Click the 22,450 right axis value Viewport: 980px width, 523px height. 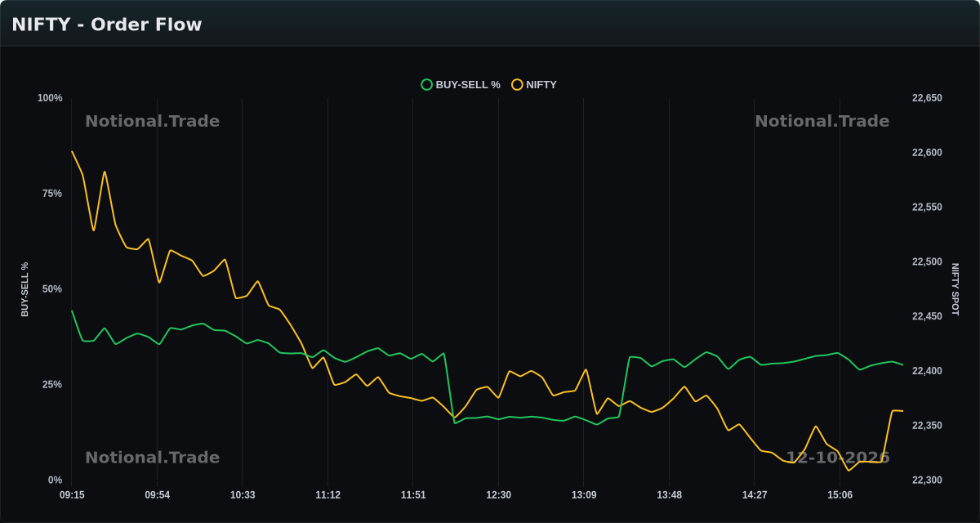point(927,316)
